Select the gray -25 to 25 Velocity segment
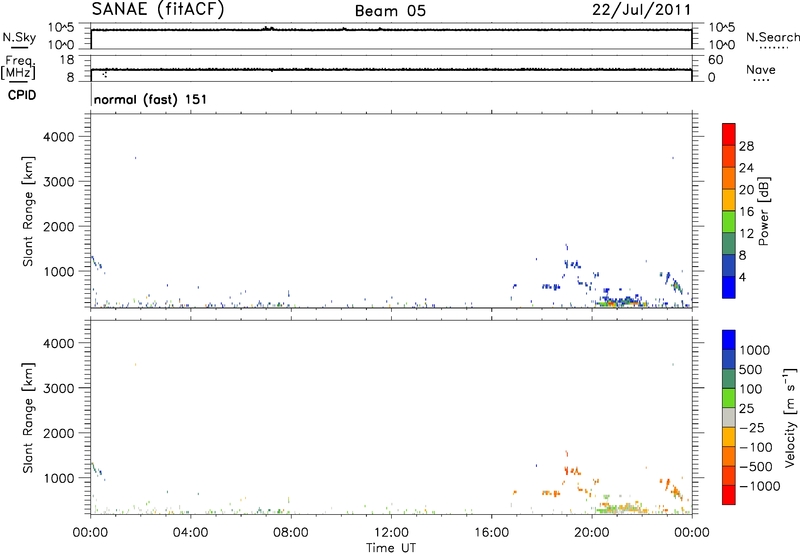The height and width of the screenshot is (554, 800). coord(729,417)
